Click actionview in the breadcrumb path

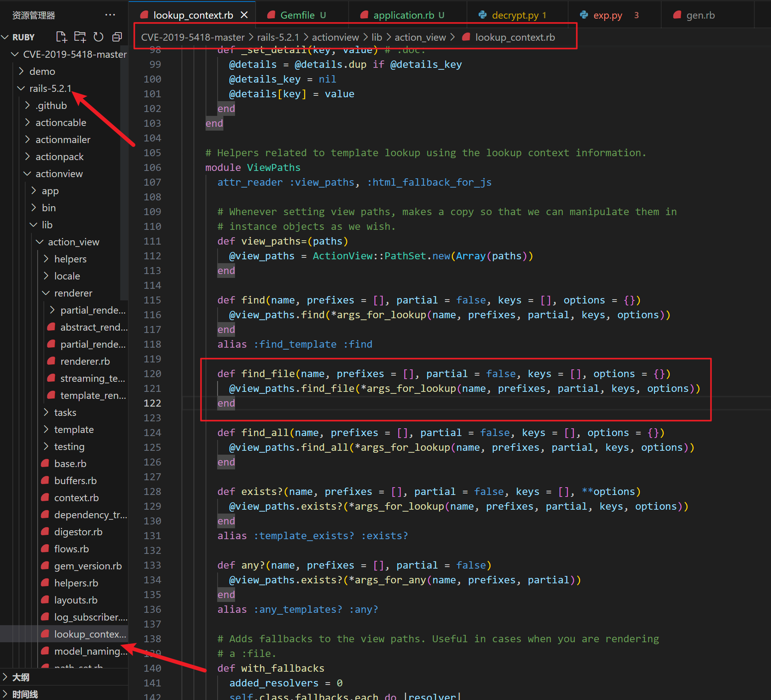(x=335, y=37)
